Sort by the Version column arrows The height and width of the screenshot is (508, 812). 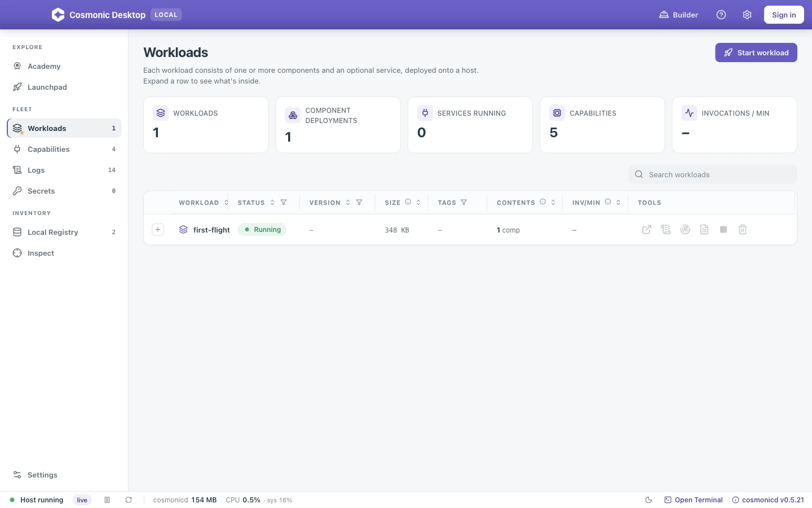click(x=348, y=203)
